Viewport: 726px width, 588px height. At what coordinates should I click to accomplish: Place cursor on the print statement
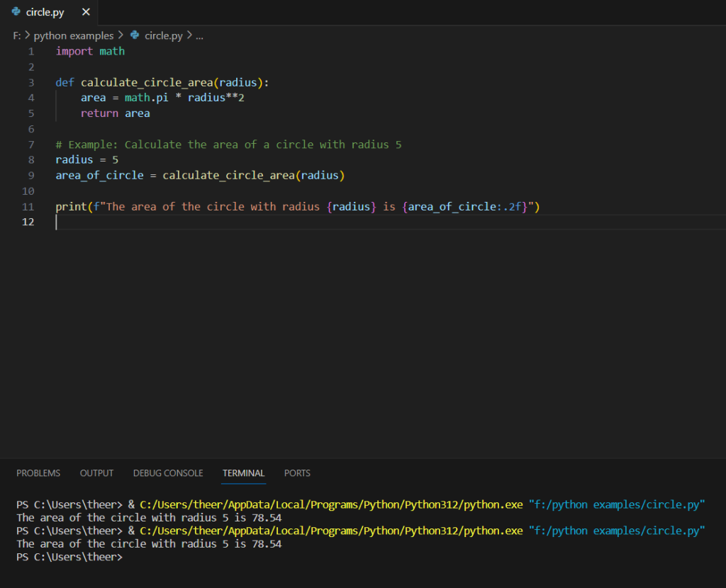[x=72, y=207]
